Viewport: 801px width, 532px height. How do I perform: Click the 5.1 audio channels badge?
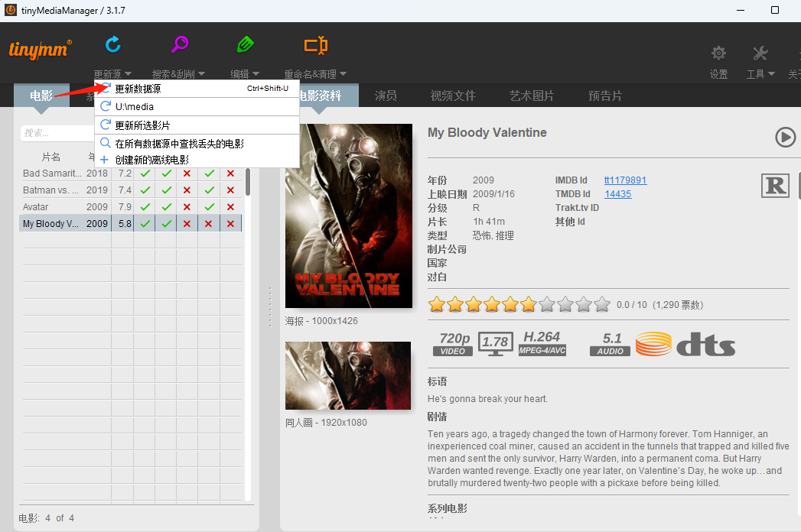[611, 344]
